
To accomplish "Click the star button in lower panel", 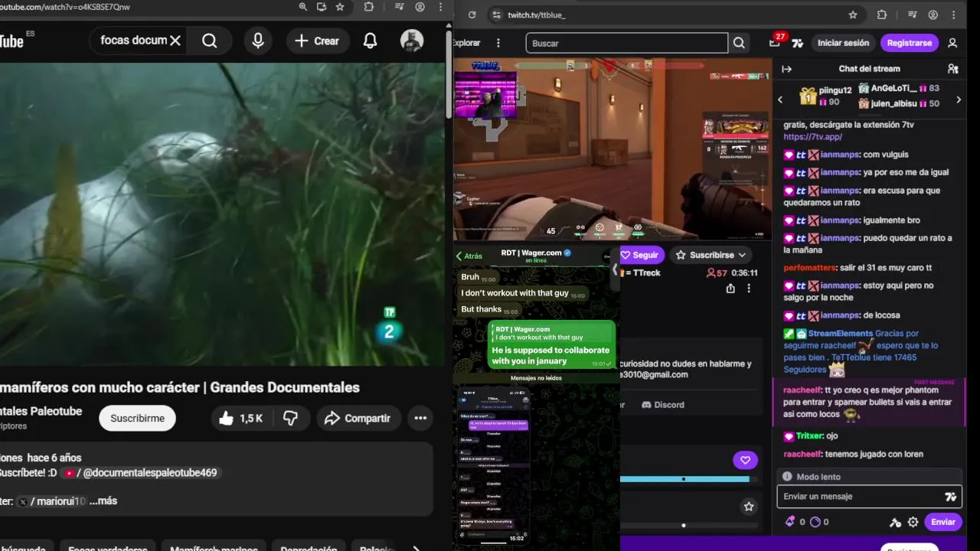I will pos(749,506).
